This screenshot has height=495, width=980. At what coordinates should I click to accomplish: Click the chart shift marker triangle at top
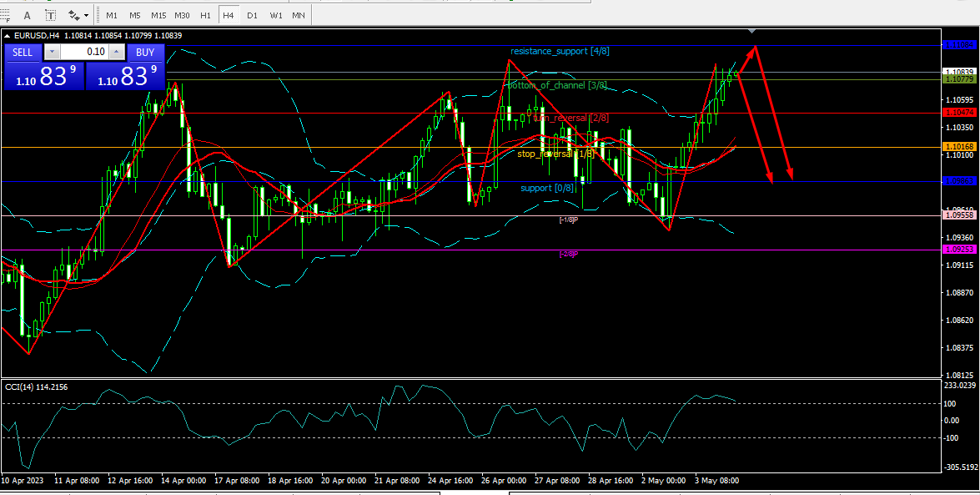[x=752, y=31]
